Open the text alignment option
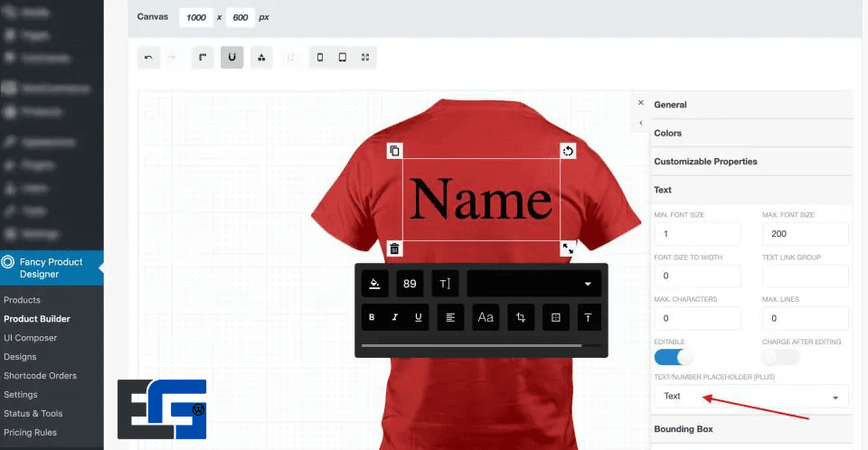Screen dimensions: 868x450 tap(449, 317)
